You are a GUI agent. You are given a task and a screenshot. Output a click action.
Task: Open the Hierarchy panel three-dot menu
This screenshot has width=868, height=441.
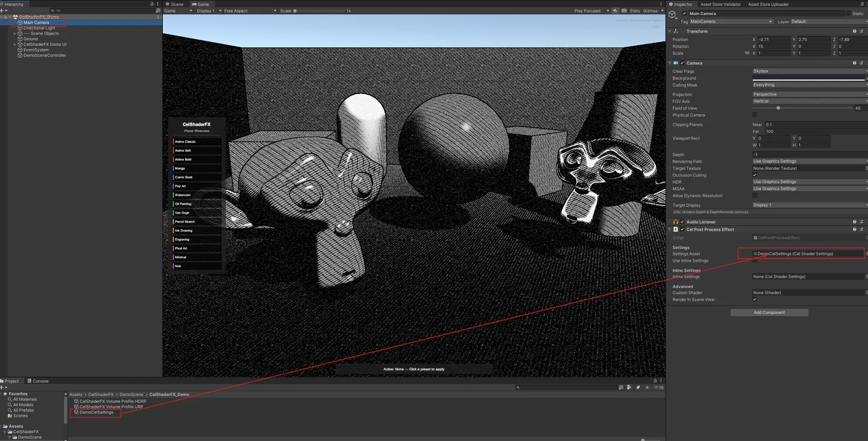point(158,4)
